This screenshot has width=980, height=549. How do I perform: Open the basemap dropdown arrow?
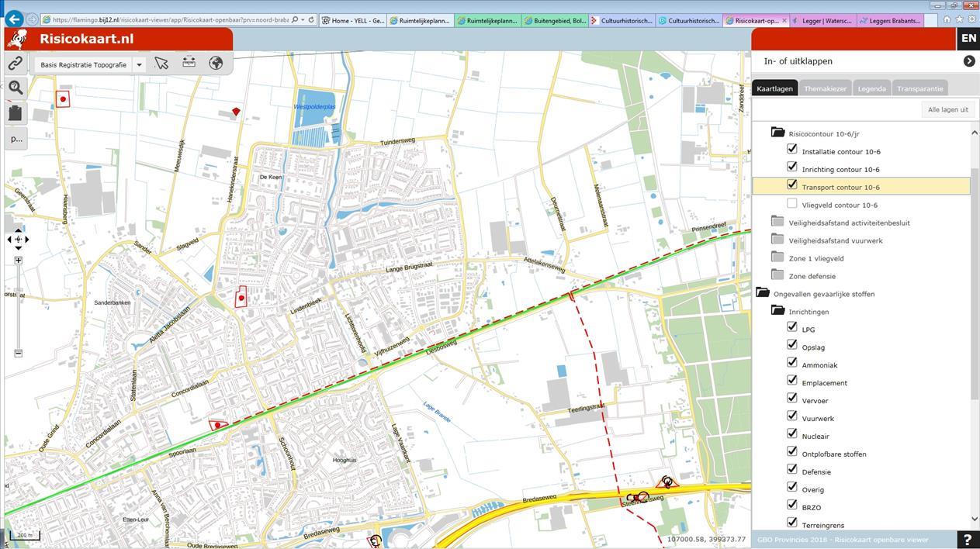(x=139, y=64)
